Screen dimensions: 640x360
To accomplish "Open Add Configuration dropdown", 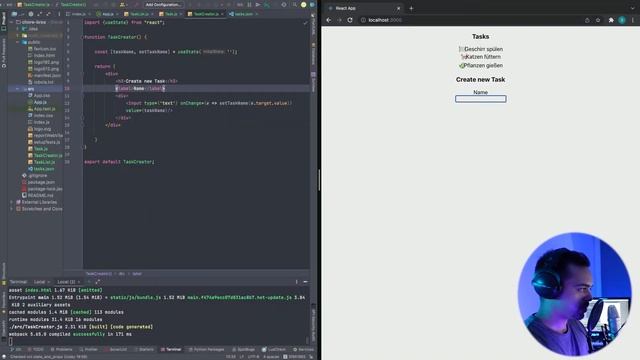I will [x=163, y=4].
